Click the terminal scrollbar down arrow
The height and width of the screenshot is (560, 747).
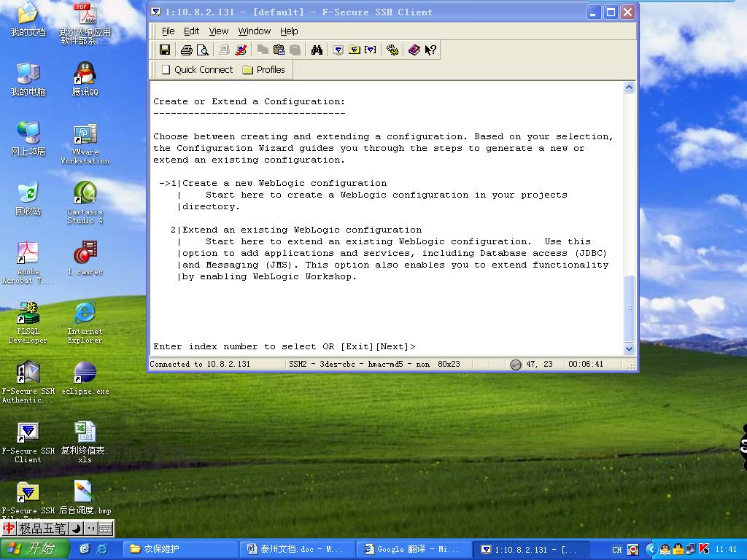click(x=630, y=349)
